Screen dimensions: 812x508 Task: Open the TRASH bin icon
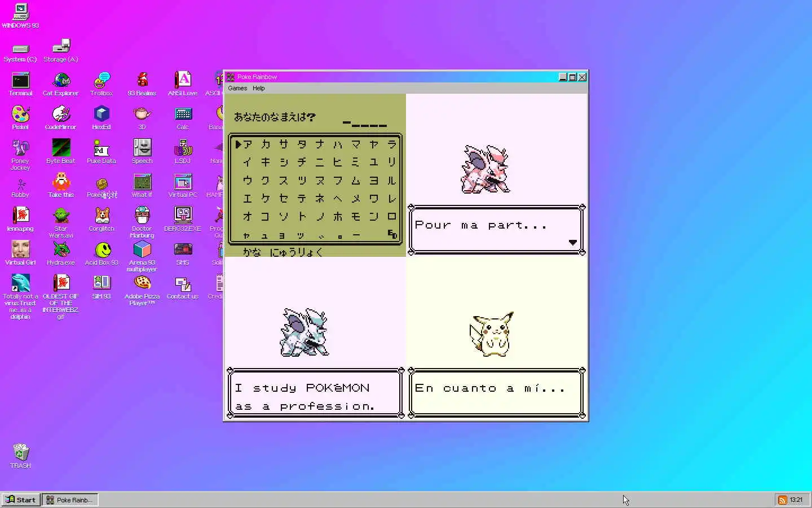pos(20,457)
